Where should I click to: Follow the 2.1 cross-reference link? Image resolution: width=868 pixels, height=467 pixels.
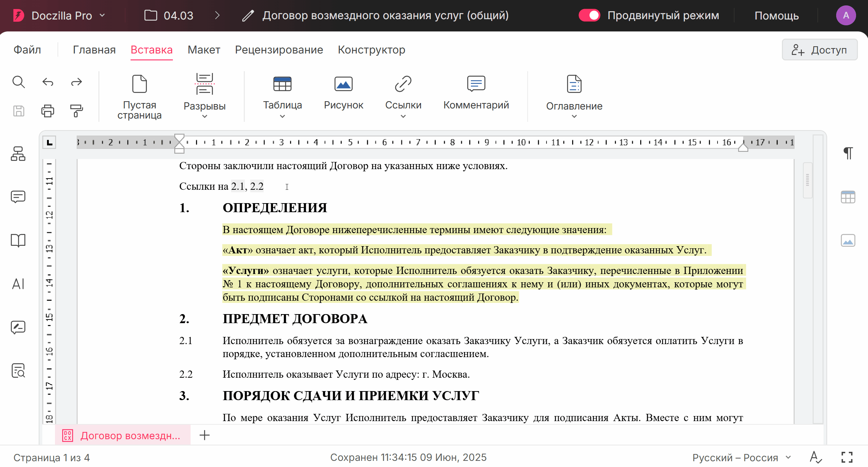tap(238, 186)
